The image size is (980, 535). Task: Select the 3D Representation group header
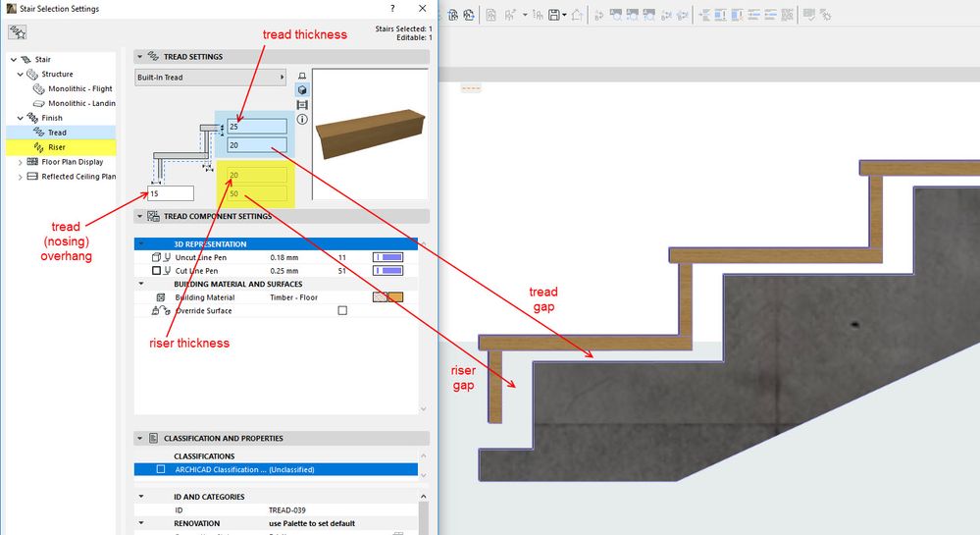(276, 244)
